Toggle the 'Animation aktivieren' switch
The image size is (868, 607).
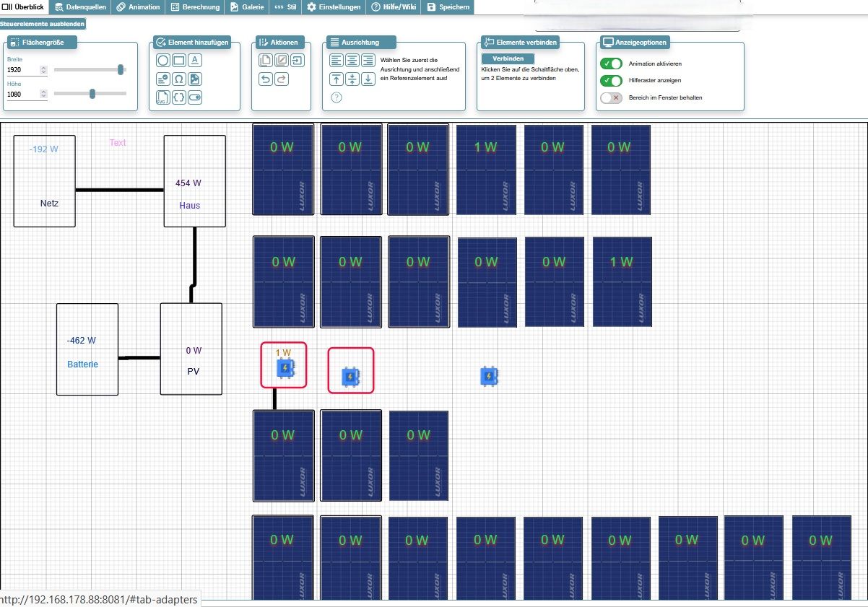[x=611, y=64]
